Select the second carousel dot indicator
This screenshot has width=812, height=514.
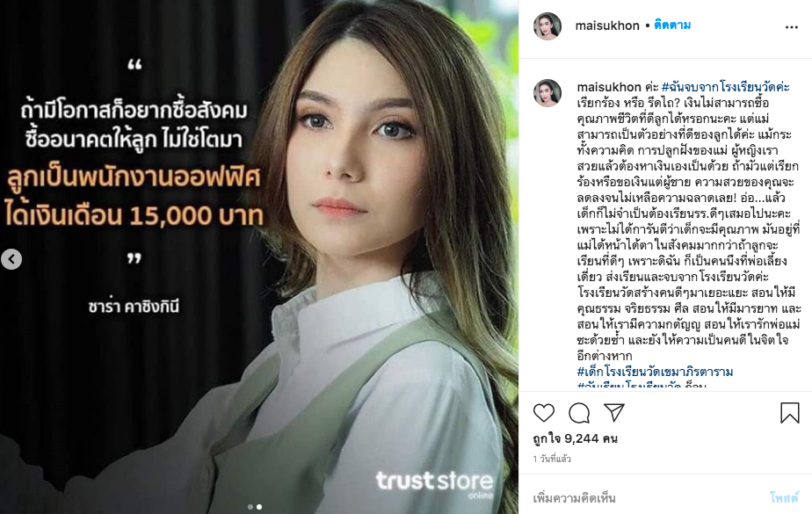pyautogui.click(x=259, y=507)
